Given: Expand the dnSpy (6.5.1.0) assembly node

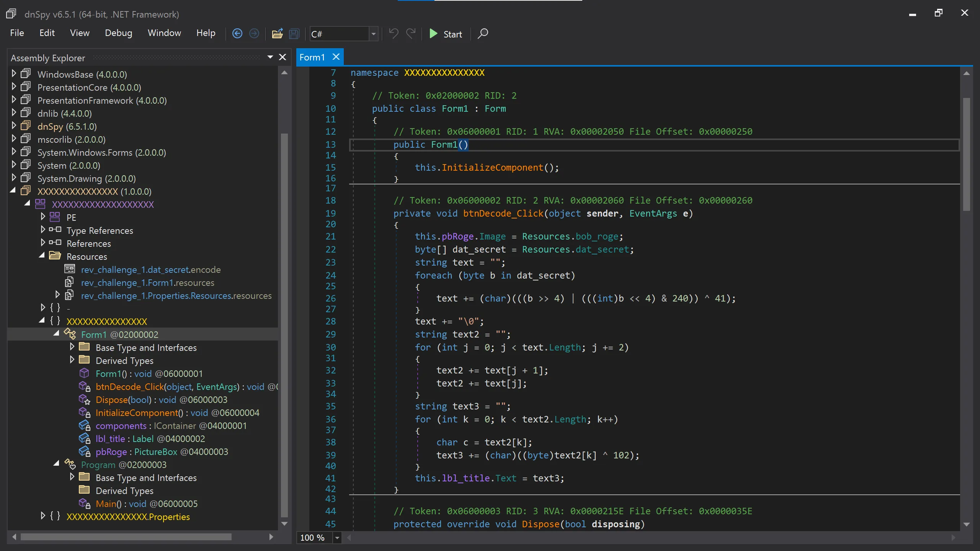Looking at the screenshot, I should point(14,126).
